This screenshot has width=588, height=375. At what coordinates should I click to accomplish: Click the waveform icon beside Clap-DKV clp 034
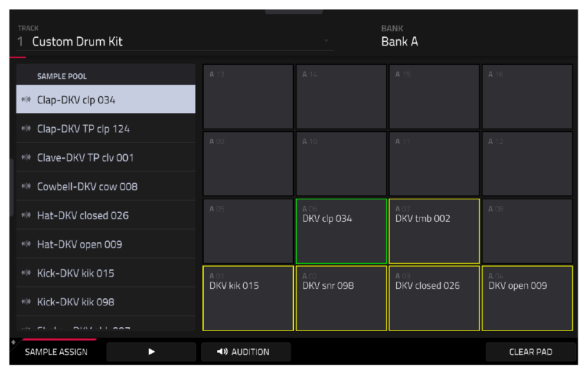click(x=26, y=100)
